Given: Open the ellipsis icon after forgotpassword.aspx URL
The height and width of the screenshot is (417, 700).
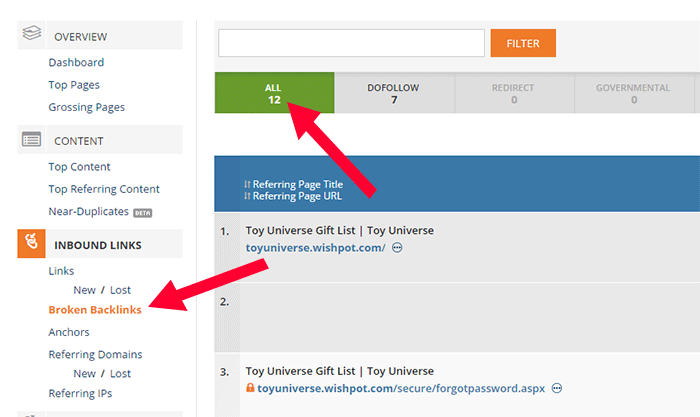Looking at the screenshot, I should click(x=556, y=388).
